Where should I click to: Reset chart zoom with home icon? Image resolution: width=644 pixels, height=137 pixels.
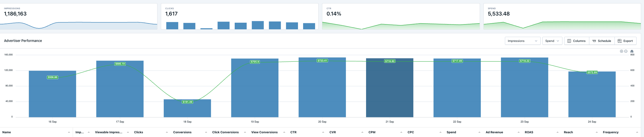point(632,51)
